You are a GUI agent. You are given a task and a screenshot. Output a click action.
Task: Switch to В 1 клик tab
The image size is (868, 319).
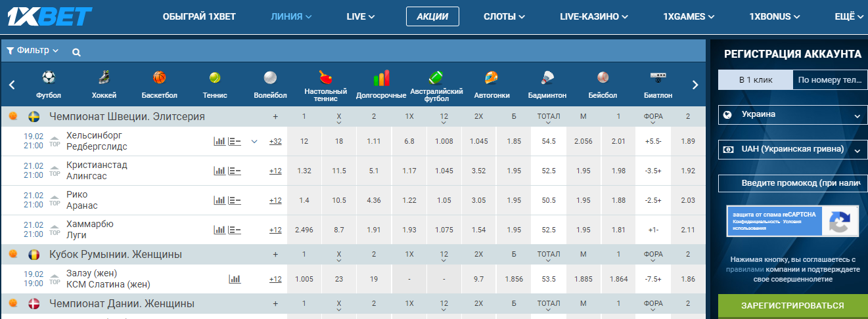756,80
